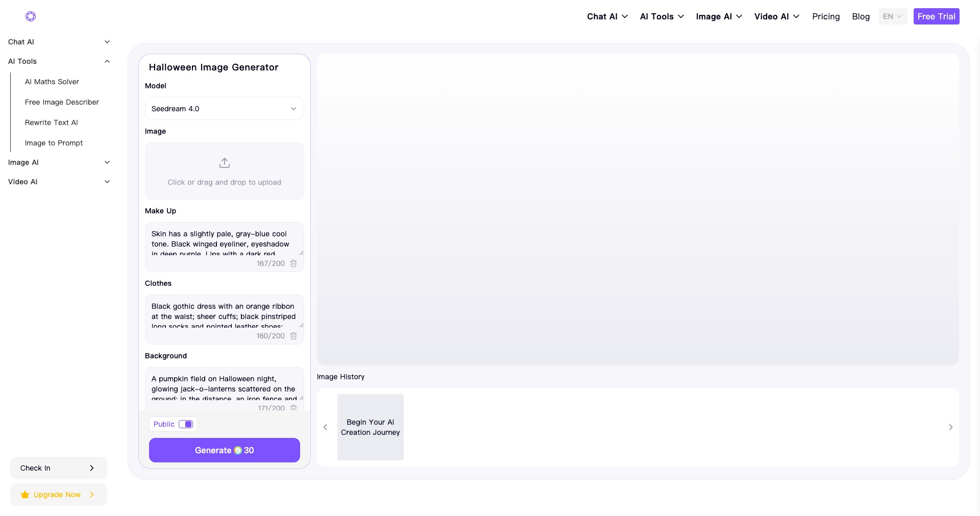Click the Begin Your AI Creation Journey thumbnail

pyautogui.click(x=371, y=427)
